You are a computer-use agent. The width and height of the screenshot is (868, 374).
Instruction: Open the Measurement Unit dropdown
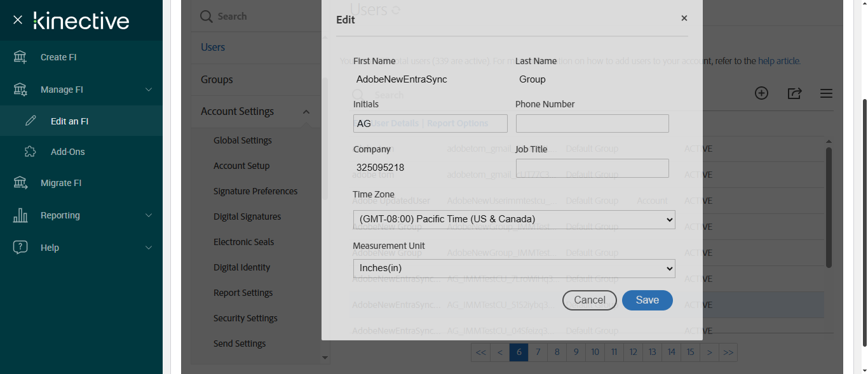click(x=513, y=269)
